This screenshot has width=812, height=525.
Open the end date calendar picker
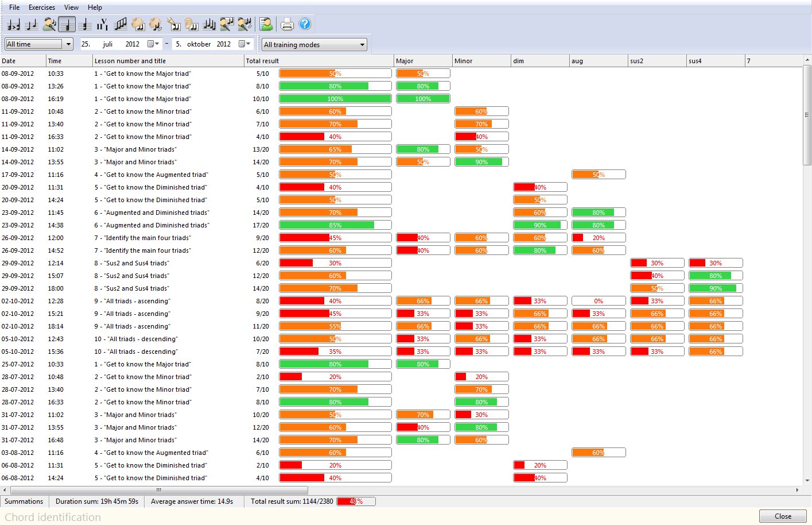244,44
